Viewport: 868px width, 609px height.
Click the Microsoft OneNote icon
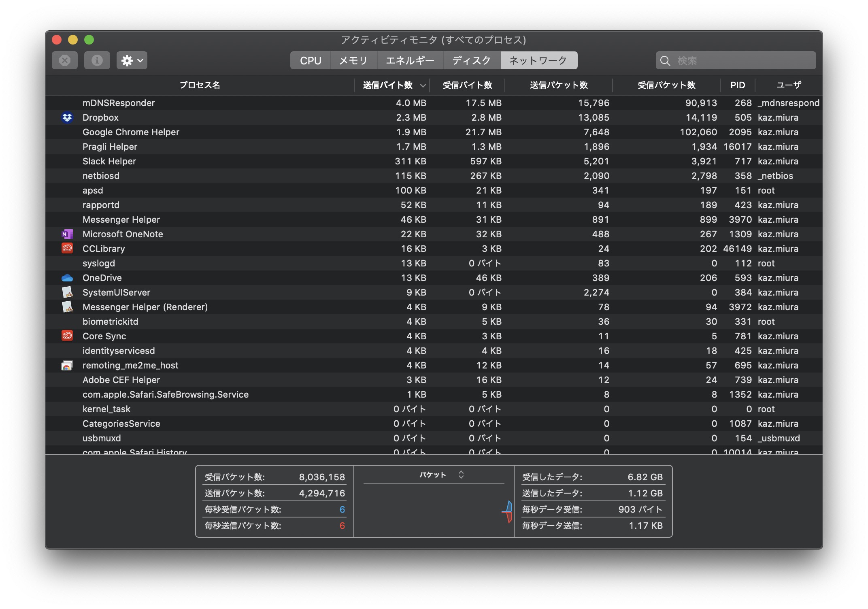point(67,234)
